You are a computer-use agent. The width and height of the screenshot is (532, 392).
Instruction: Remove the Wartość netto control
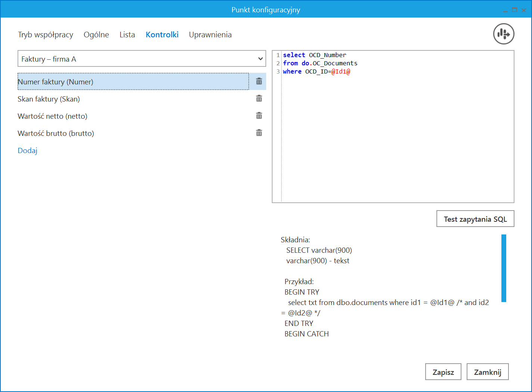tap(259, 116)
